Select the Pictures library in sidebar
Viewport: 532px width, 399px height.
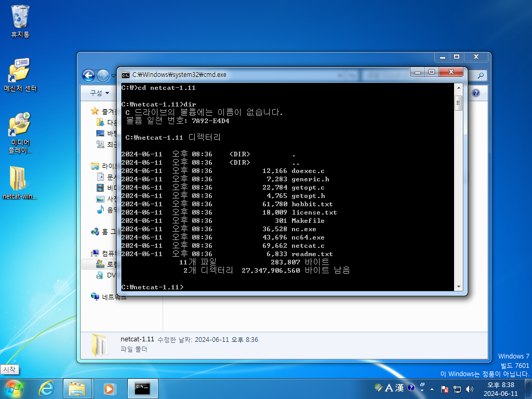tap(106, 199)
